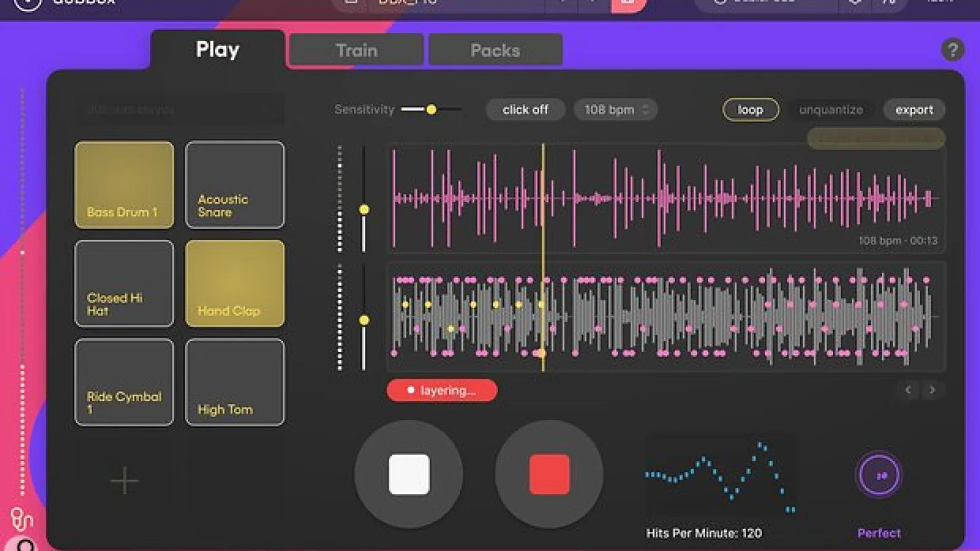The width and height of the screenshot is (980, 551).
Task: Adjust the pink waveform track volume slider
Action: pyautogui.click(x=364, y=210)
